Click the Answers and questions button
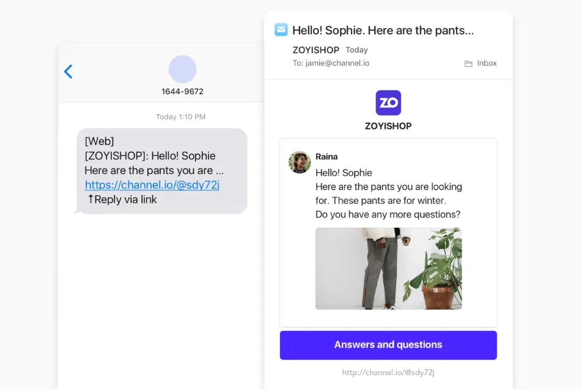The height and width of the screenshot is (392, 582). [388, 345]
